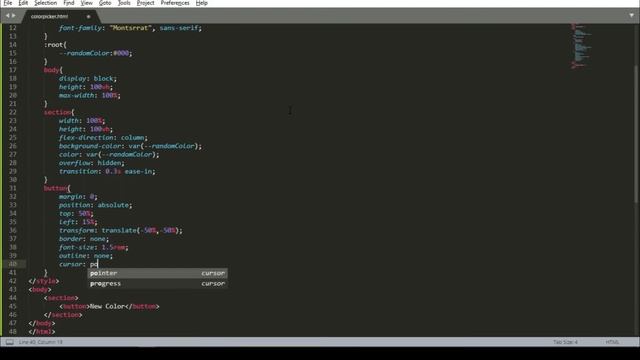Click the 'font-family' property on line 12
Image resolution: width=640 pixels, height=360 pixels.
pos(80,28)
